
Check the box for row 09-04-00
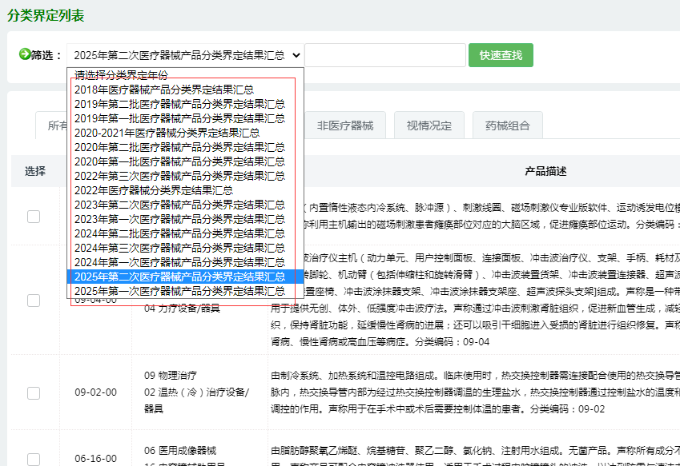point(34,301)
